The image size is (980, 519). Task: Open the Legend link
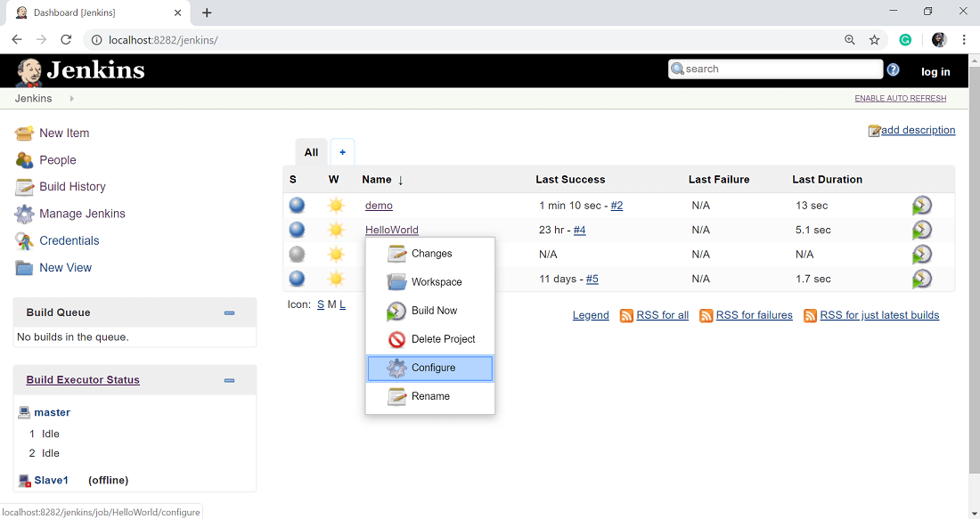coord(591,315)
